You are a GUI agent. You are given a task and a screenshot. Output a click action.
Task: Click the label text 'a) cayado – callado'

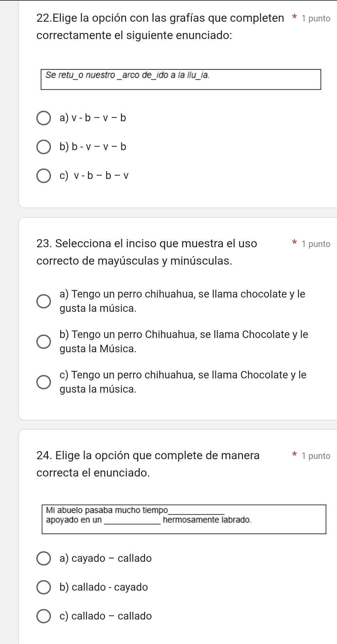[106, 558]
